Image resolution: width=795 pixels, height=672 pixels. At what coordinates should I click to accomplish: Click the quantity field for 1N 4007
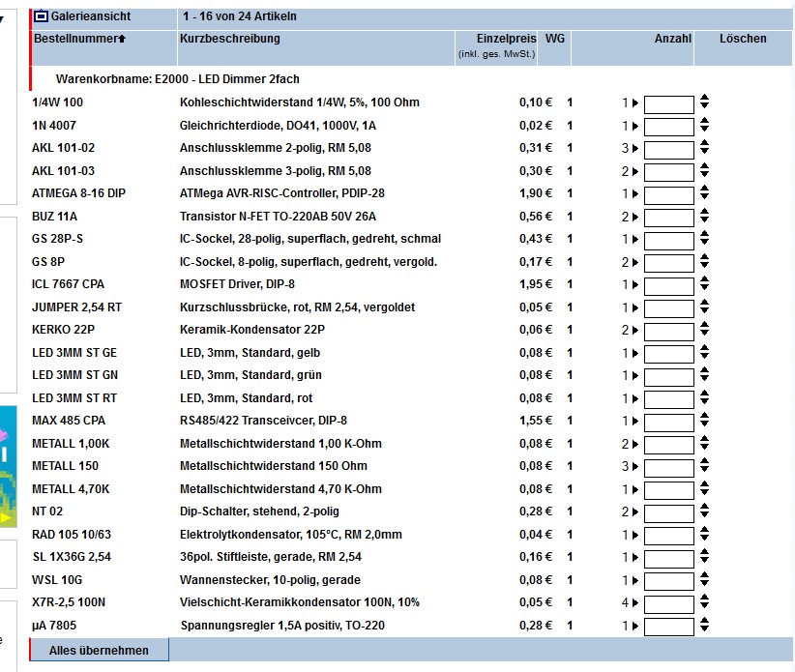point(668,127)
